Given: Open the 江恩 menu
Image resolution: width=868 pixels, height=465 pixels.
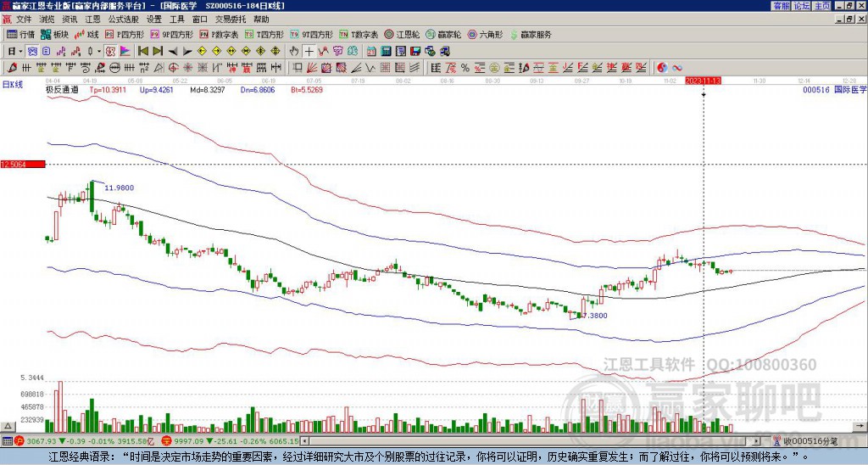Looking at the screenshot, I should tap(92, 20).
